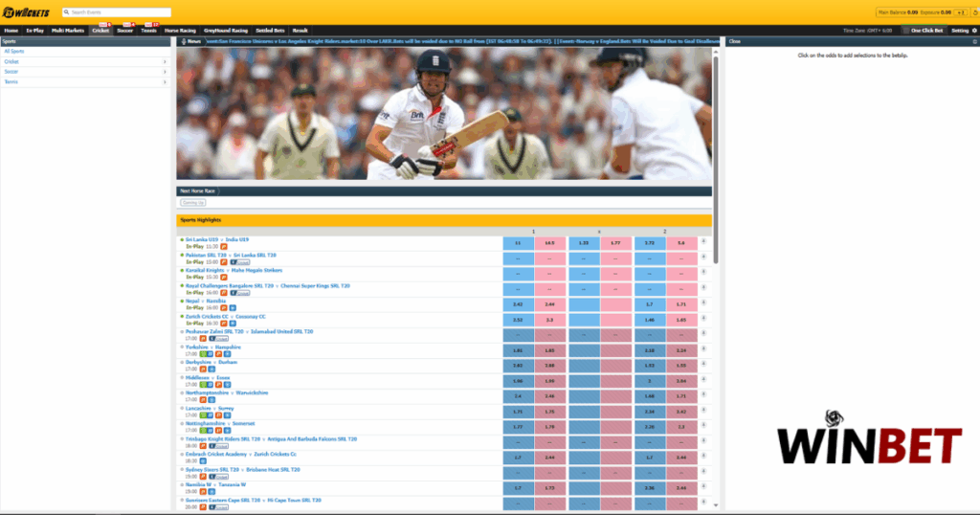Viewport: 980px width, 515px height.
Task: Click the time zone GMT+ 6:00 label
Action: (x=867, y=30)
